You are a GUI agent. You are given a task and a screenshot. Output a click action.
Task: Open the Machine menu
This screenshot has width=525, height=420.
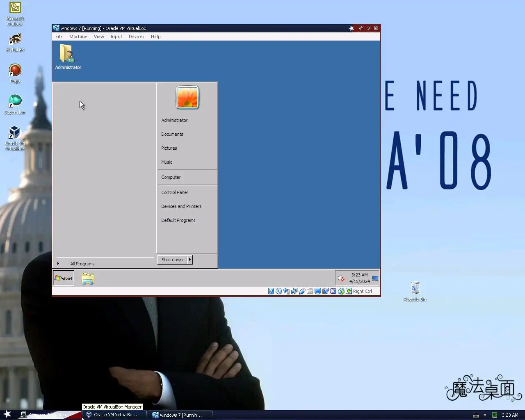pos(78,37)
